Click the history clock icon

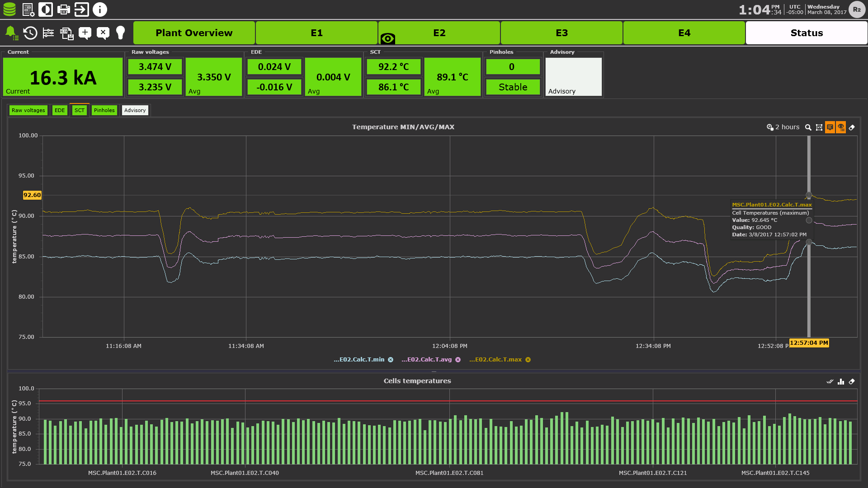tap(30, 33)
